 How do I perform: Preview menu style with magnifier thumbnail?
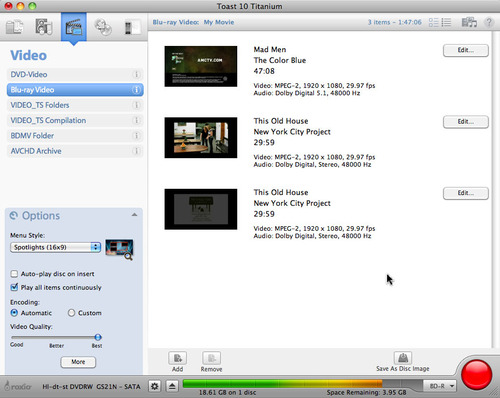click(x=119, y=249)
